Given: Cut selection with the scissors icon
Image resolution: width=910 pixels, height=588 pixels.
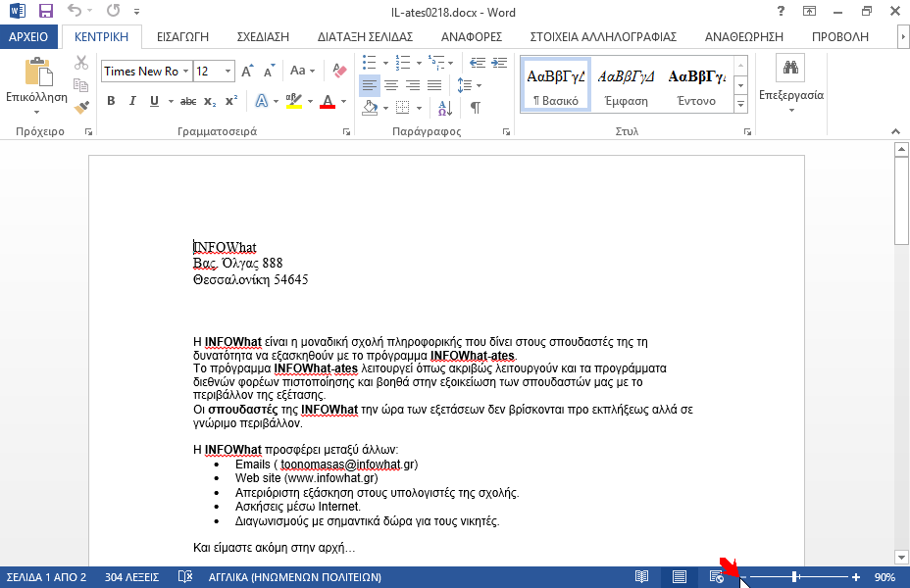Looking at the screenshot, I should coord(81,62).
